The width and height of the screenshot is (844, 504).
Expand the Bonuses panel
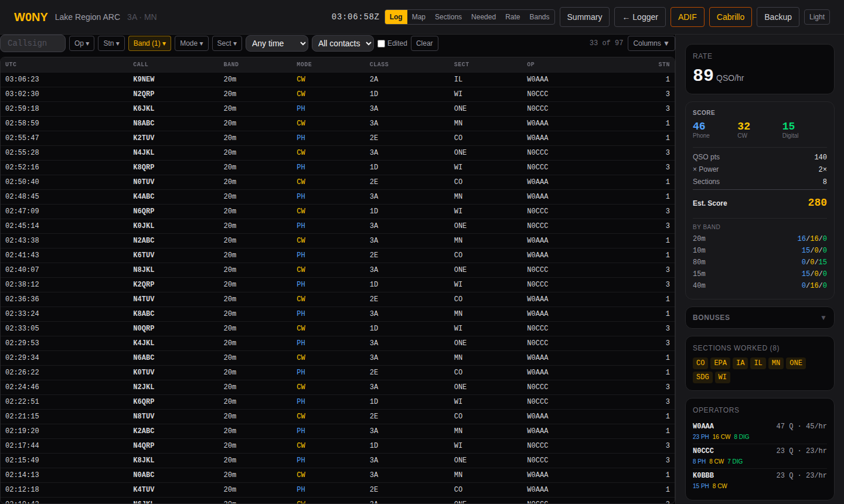[x=760, y=318]
